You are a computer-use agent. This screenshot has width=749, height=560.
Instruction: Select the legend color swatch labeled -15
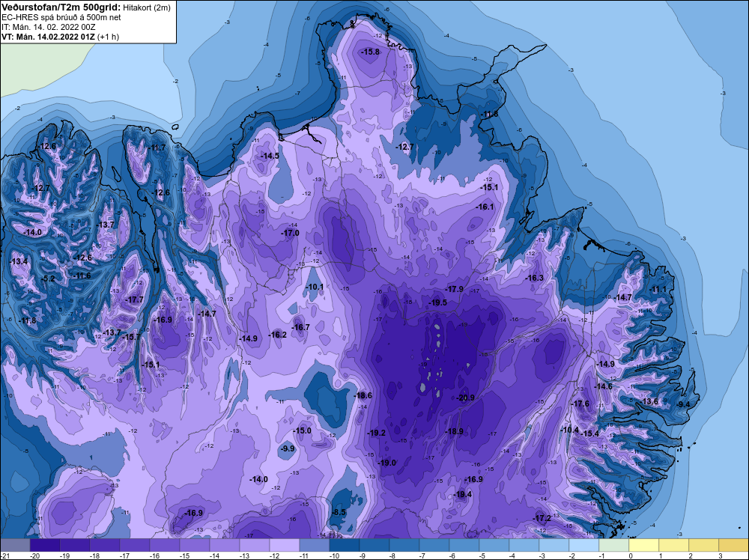tap(195, 545)
